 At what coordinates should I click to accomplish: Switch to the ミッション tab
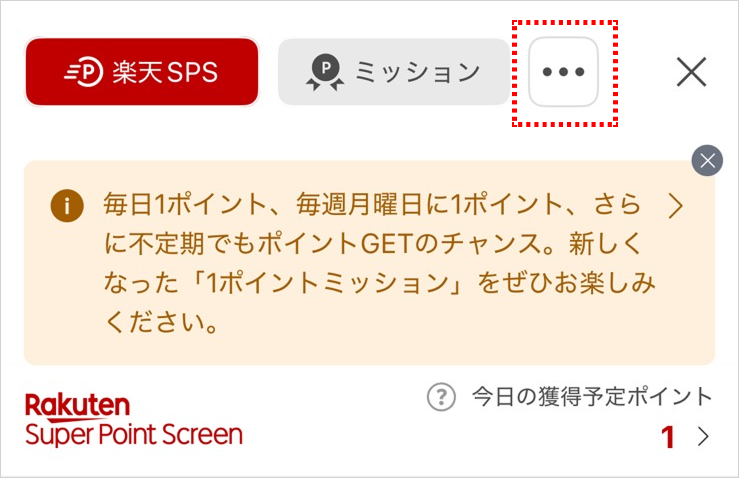coord(394,72)
